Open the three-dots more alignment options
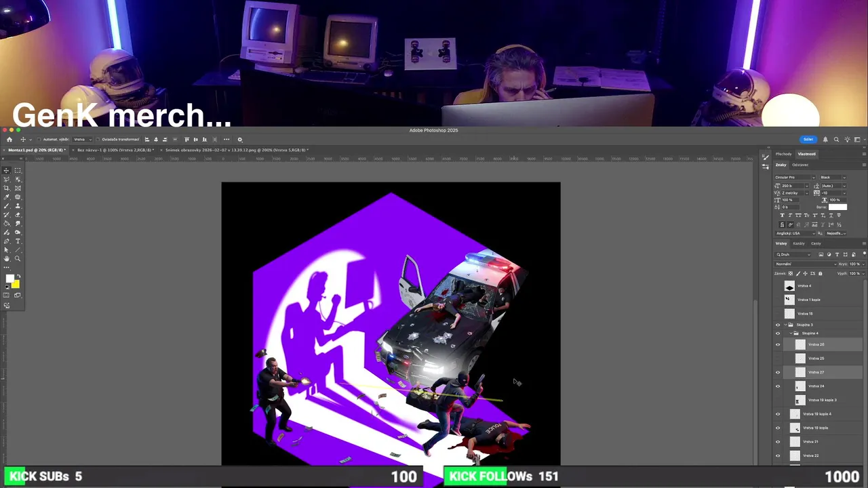This screenshot has height=488, width=868. coord(226,140)
